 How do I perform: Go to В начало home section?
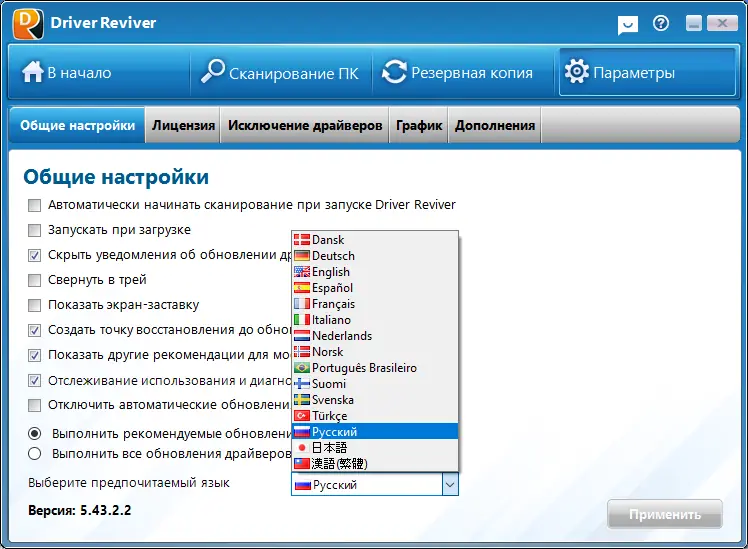99,72
